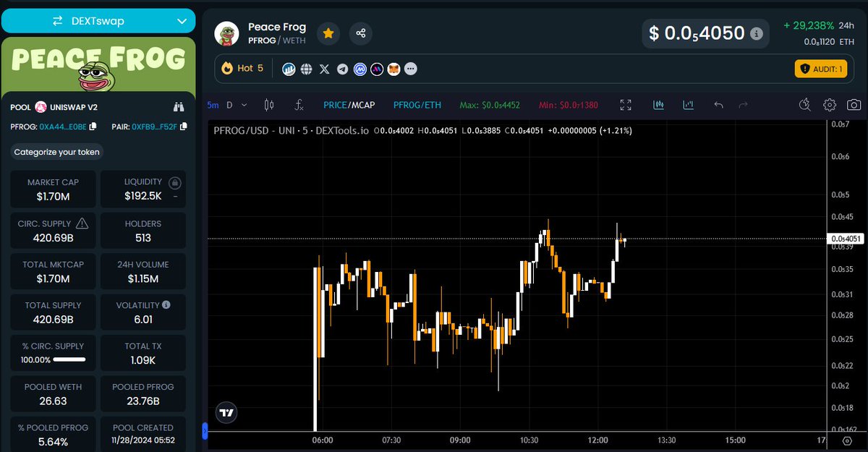Visit the token website globe icon
This screenshot has width=868, height=452.
coord(306,69)
